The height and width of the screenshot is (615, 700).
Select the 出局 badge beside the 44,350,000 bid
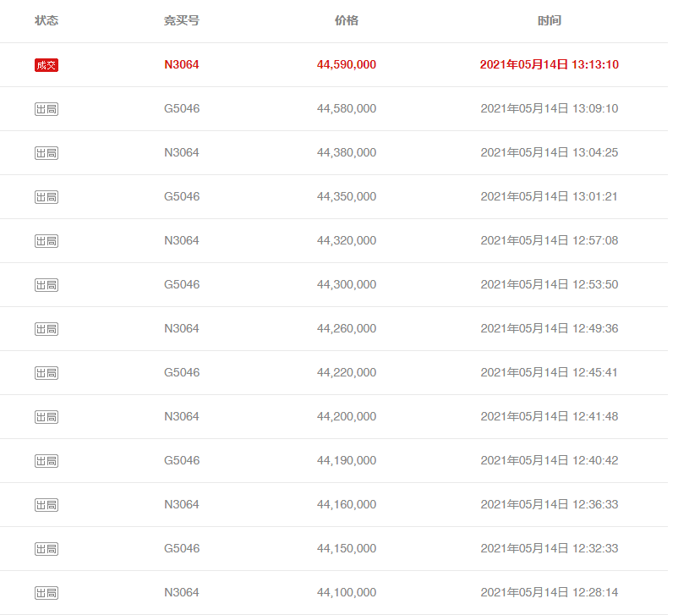tap(46, 197)
